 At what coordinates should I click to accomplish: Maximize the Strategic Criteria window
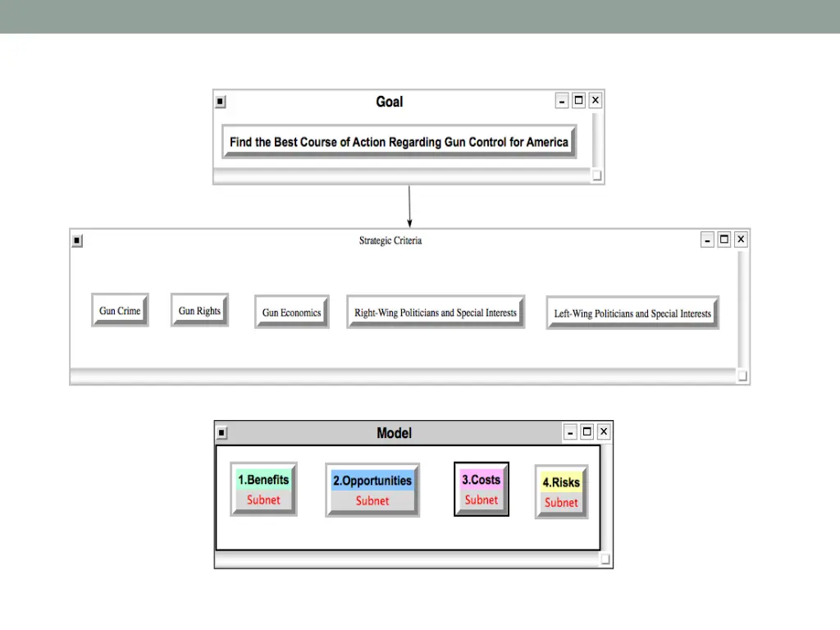click(724, 240)
